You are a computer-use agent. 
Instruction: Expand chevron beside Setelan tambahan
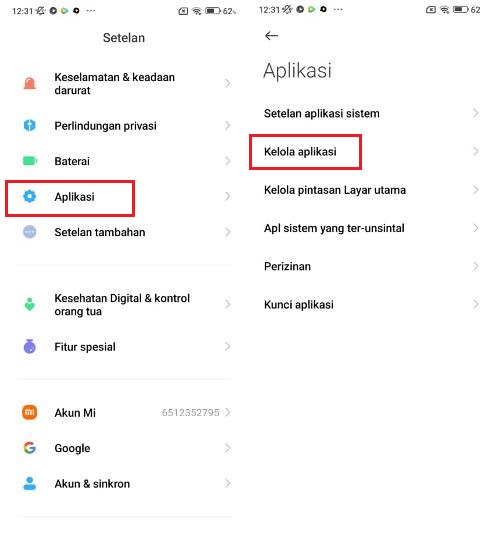(227, 232)
